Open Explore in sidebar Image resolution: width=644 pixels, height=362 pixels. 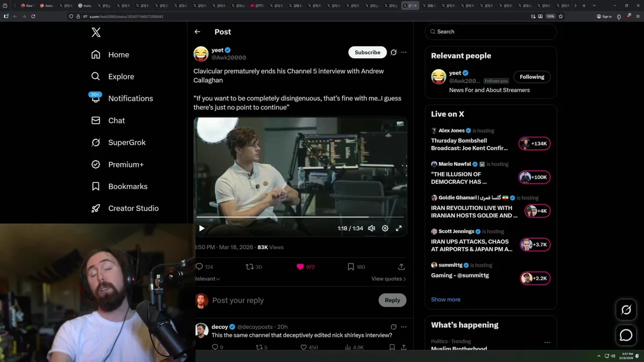tap(113, 76)
